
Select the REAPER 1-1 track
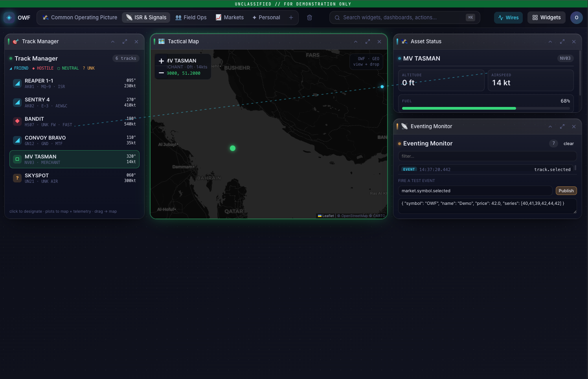pyautogui.click(x=74, y=83)
